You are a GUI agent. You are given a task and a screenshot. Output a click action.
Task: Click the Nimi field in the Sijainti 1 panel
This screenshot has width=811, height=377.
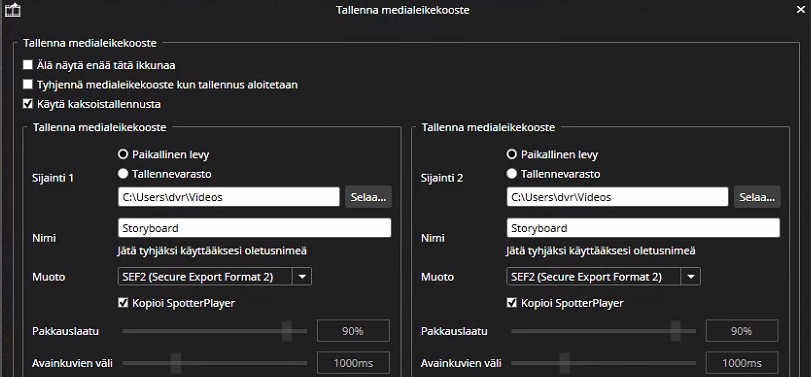[x=254, y=228]
